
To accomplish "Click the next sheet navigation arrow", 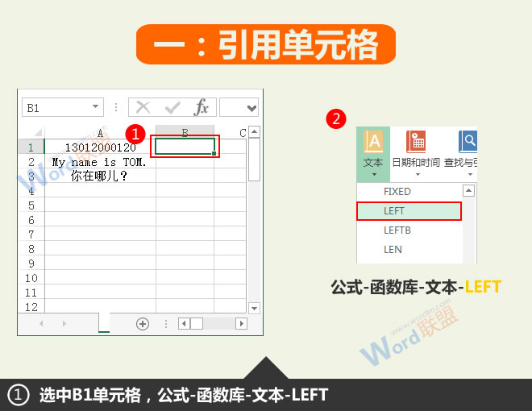I will click(64, 323).
